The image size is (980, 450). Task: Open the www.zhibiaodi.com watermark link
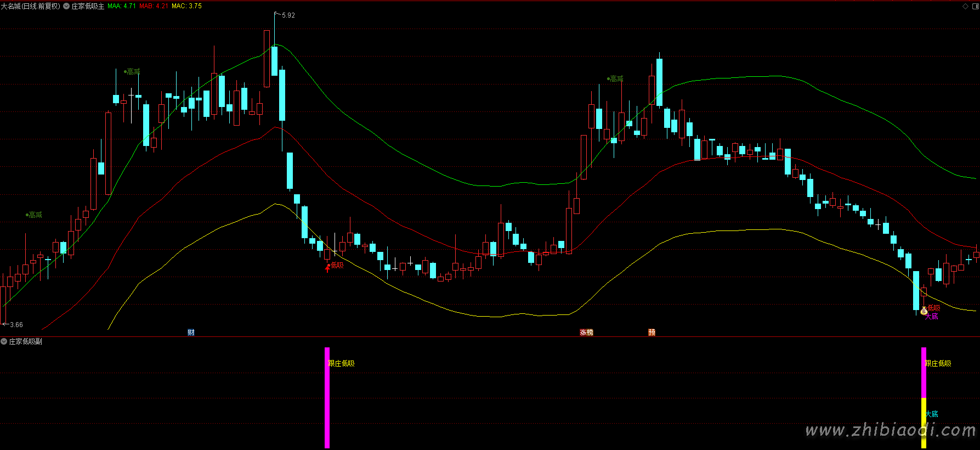point(890,430)
